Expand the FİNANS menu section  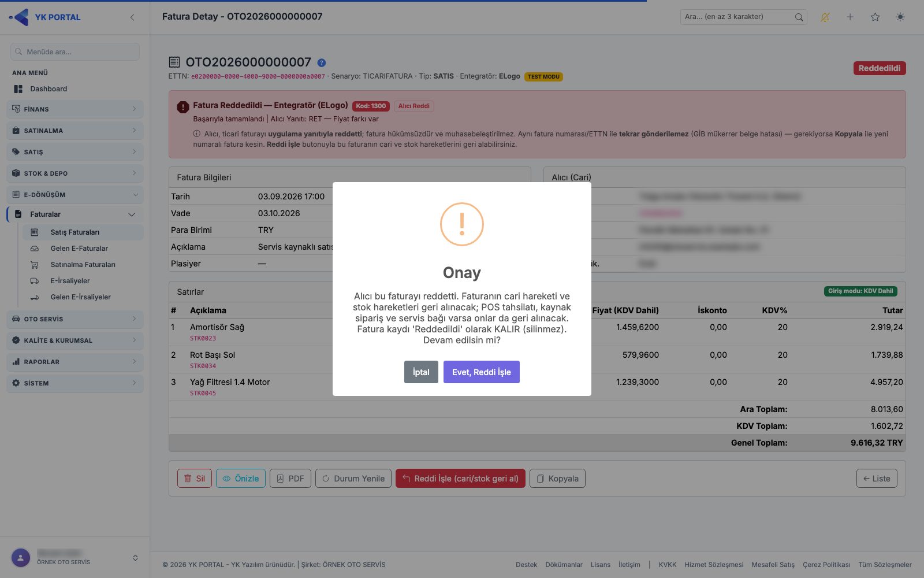point(75,109)
